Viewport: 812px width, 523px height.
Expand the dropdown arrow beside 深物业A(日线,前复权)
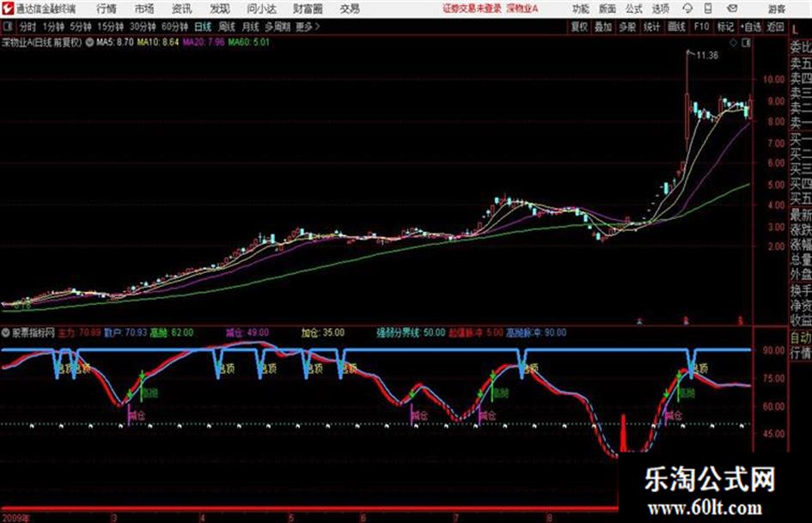click(x=89, y=42)
